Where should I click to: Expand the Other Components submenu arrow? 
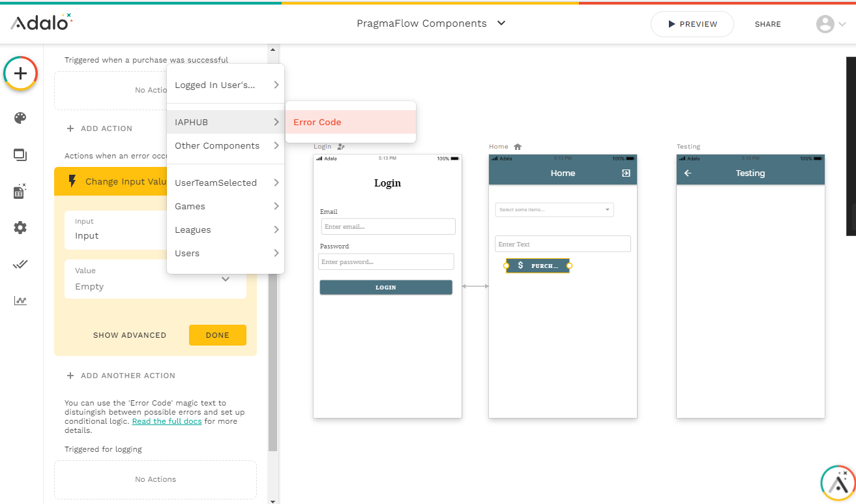pos(276,145)
